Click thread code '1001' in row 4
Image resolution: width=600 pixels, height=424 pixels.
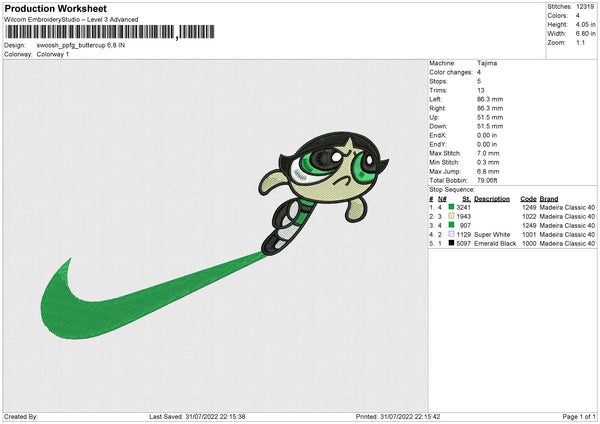[x=529, y=235]
